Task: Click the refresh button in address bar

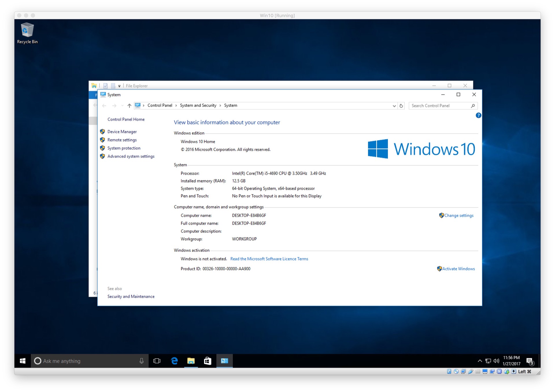Action: click(x=401, y=106)
